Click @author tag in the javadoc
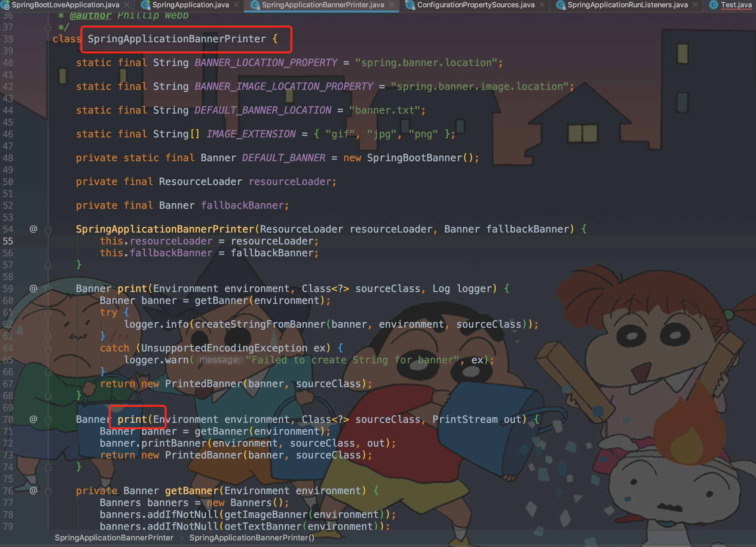 pyautogui.click(x=90, y=15)
